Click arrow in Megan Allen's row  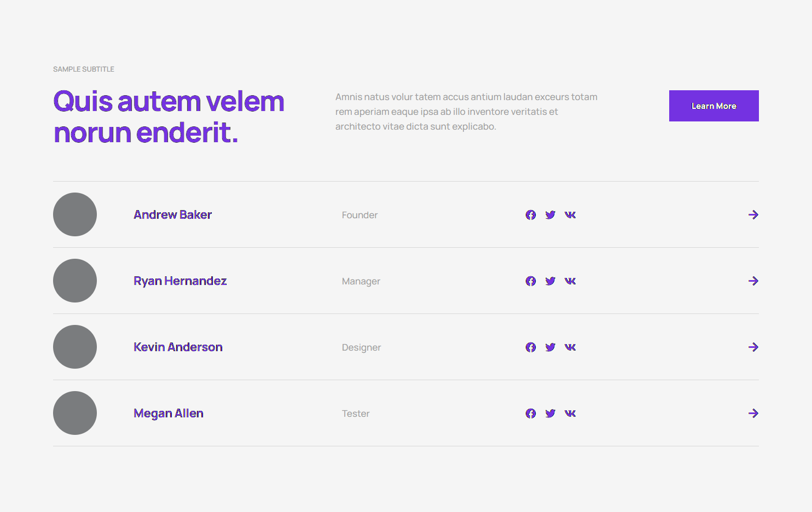753,414
